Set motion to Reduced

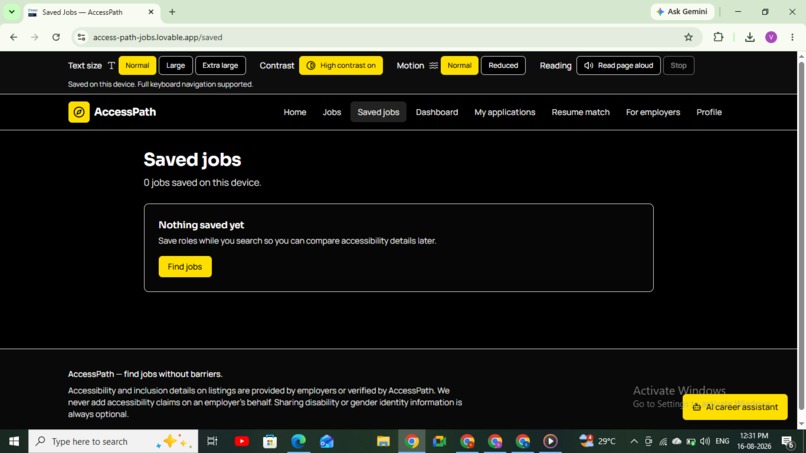tap(503, 65)
